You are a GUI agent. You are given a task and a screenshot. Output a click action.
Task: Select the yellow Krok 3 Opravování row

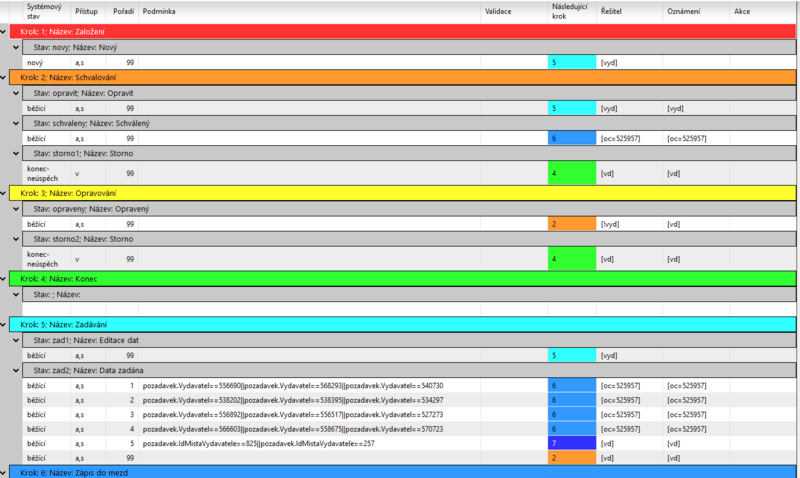403,193
